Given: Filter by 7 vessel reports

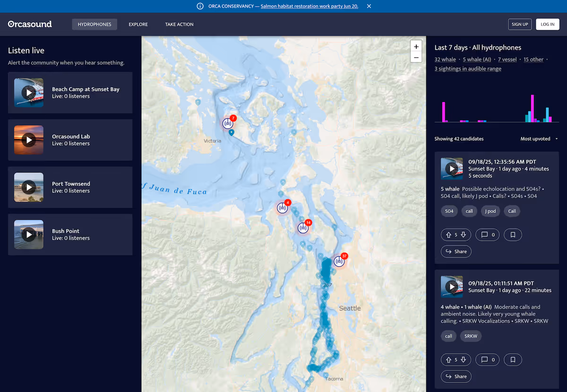Looking at the screenshot, I should pyautogui.click(x=507, y=60).
